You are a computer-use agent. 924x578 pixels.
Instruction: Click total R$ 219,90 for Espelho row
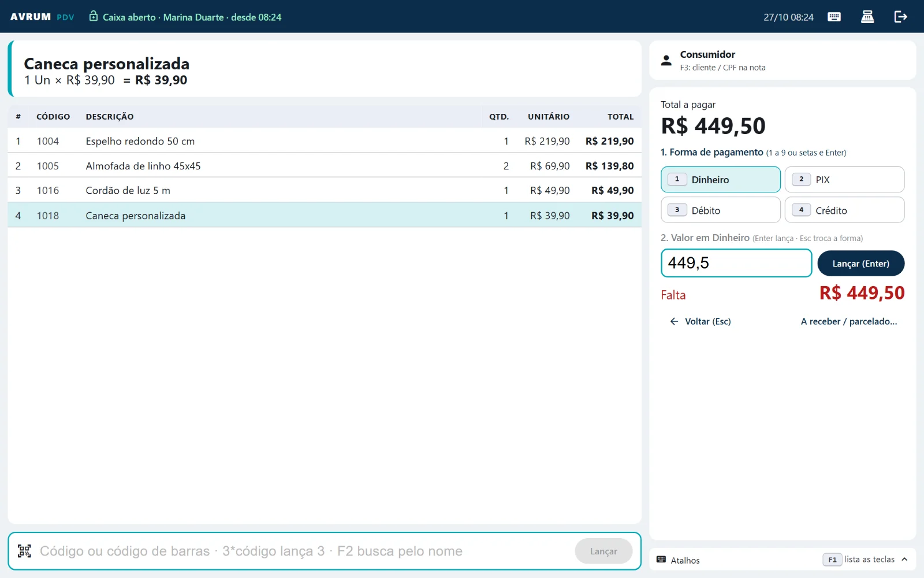(609, 141)
